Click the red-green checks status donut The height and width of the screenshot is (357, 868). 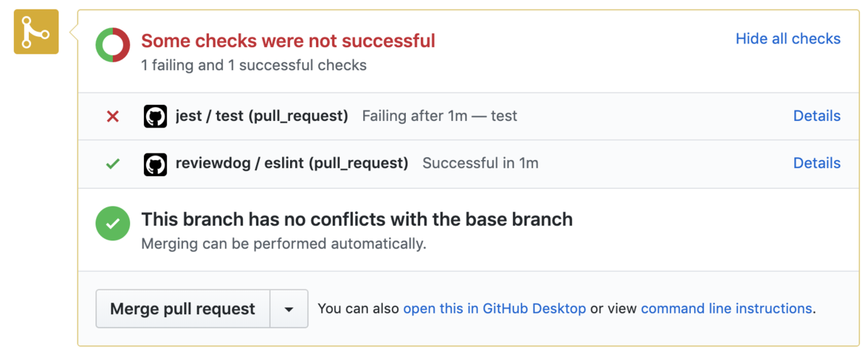coord(113,45)
